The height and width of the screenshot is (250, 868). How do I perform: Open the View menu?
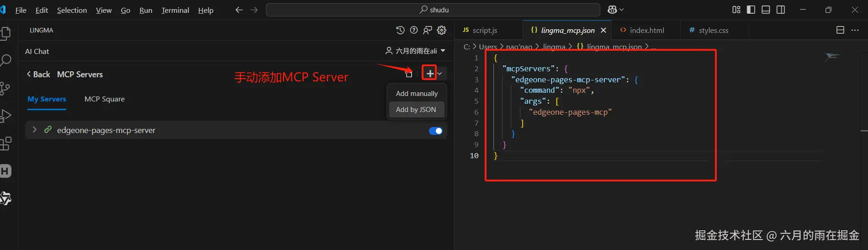pyautogui.click(x=104, y=10)
